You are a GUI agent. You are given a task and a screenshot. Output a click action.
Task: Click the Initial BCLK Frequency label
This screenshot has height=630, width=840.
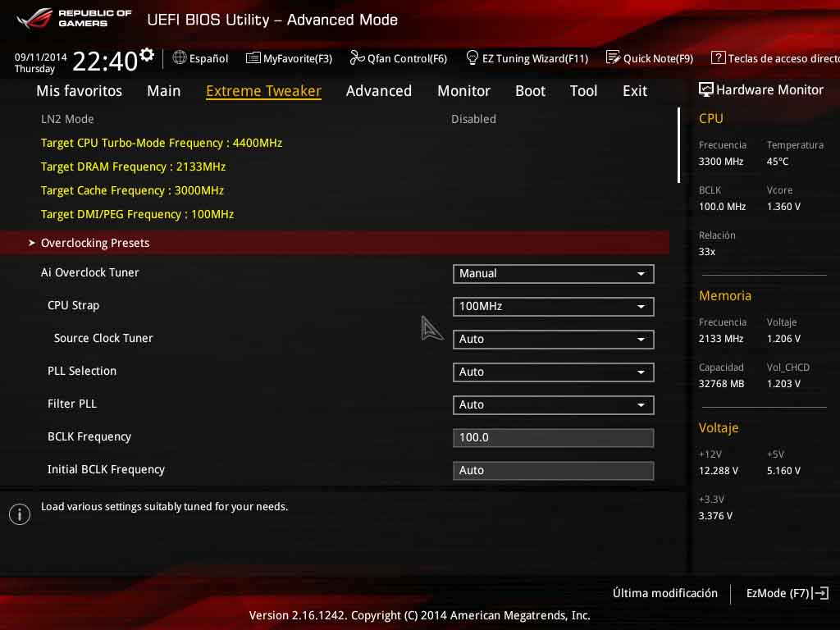[106, 469]
